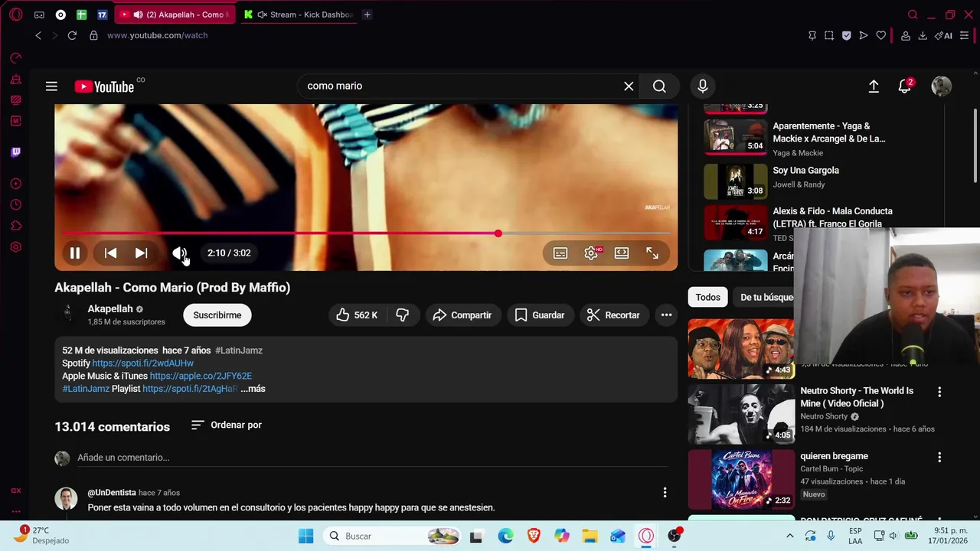Dislike the video

[x=403, y=315]
